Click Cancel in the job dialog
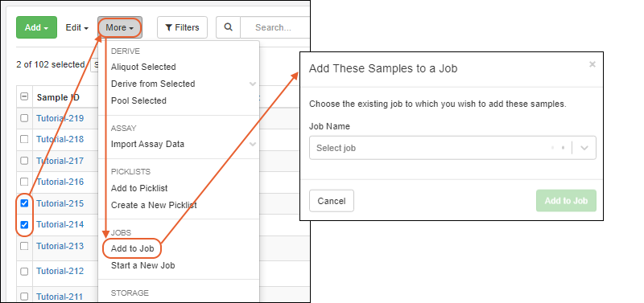 332,201
